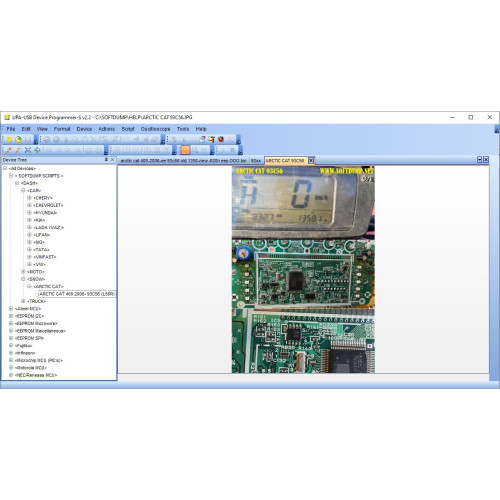
Task: Open the File menu
Action: [x=11, y=129]
